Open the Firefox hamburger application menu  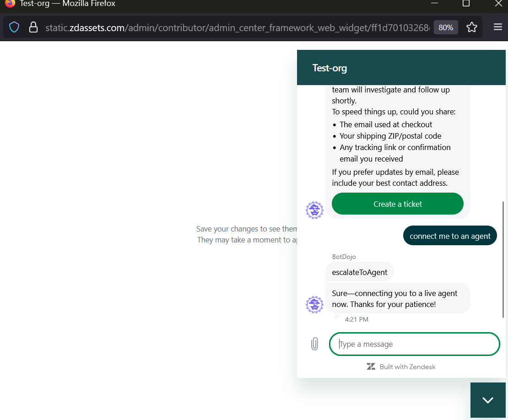pyautogui.click(x=498, y=27)
